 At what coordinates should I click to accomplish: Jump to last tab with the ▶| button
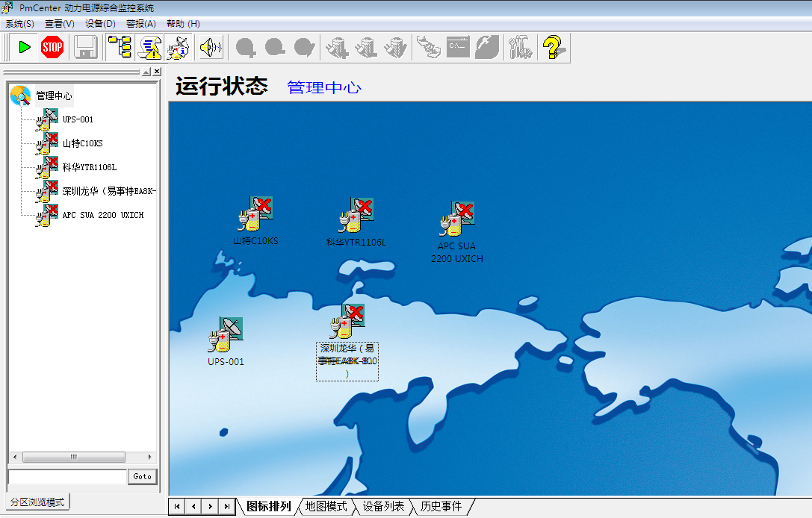click(x=227, y=507)
